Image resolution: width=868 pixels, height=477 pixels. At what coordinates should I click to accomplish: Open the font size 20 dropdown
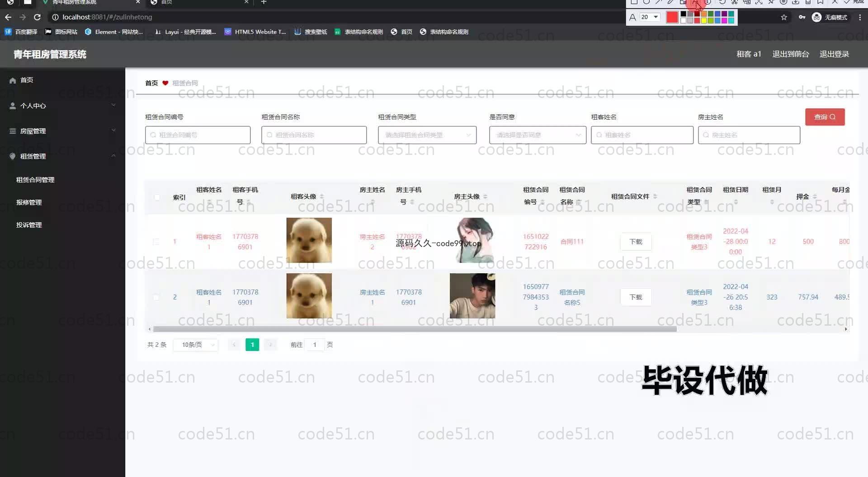point(650,17)
